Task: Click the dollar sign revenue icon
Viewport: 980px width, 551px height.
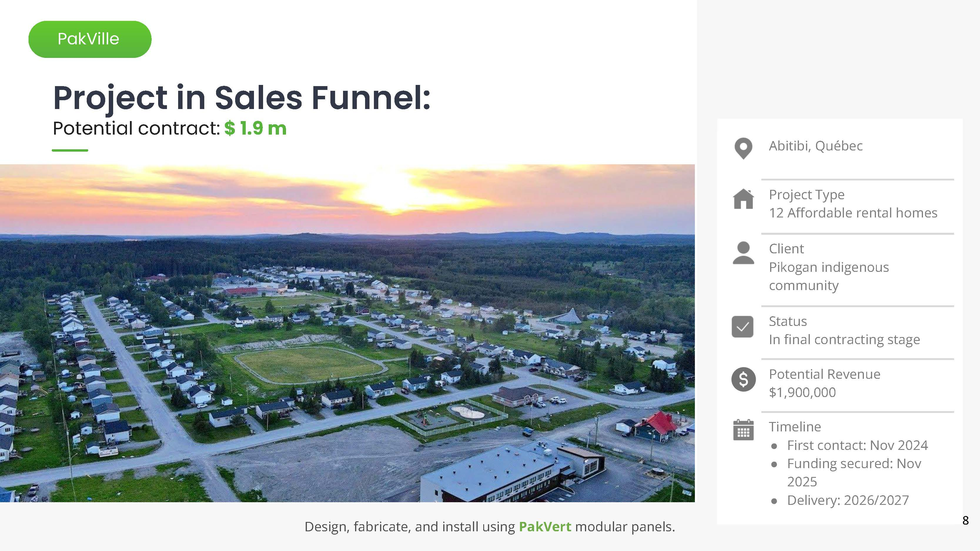Action: 743,379
